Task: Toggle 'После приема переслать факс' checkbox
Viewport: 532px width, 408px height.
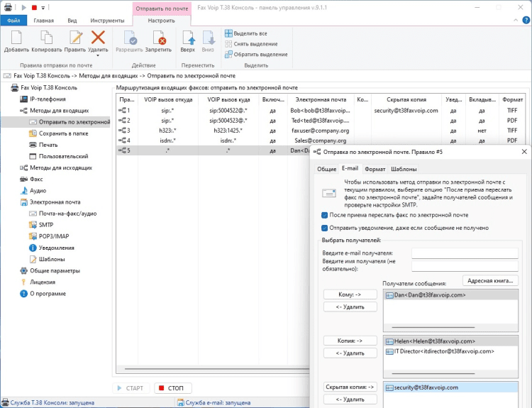Action: pyautogui.click(x=324, y=215)
